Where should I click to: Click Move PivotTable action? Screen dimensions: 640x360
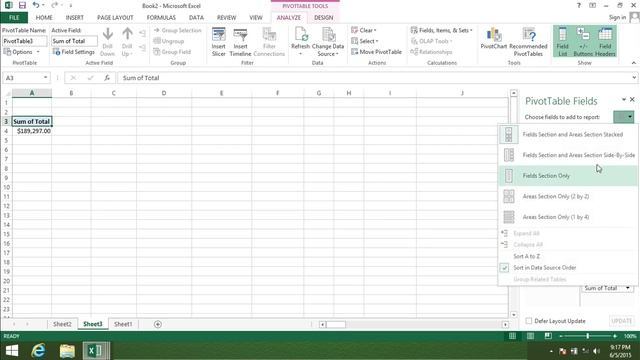point(376,52)
